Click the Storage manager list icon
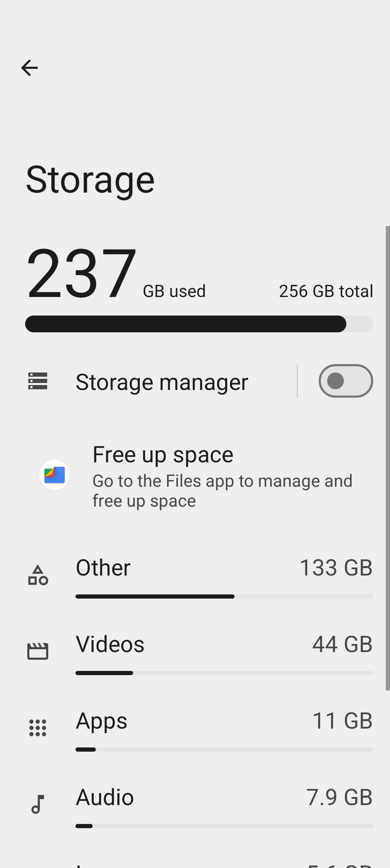Viewport: 390px width, 868px height. 38,381
